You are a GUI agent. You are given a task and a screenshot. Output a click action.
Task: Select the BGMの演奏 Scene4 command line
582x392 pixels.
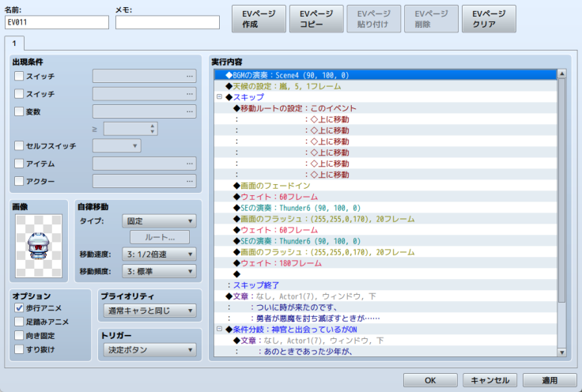coord(387,75)
